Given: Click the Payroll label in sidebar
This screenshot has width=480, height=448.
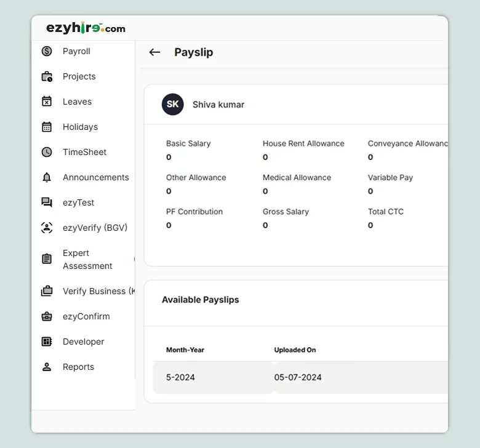Looking at the screenshot, I should click(x=76, y=51).
